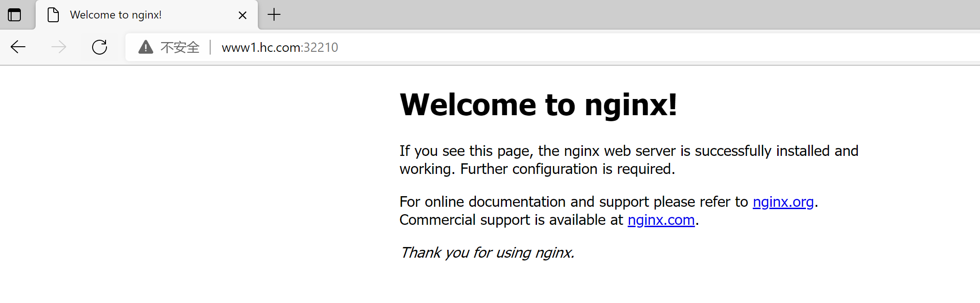980x303 pixels.
Task: Focus the address bar showing www1.hc.com
Action: (x=556, y=47)
